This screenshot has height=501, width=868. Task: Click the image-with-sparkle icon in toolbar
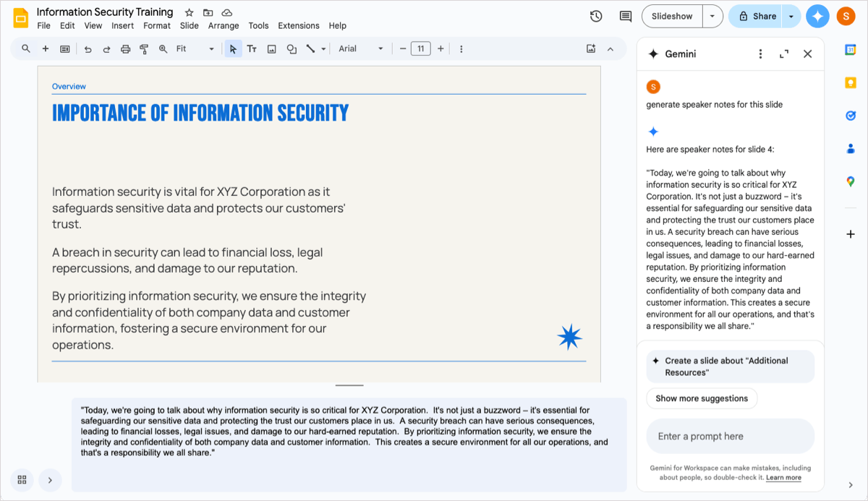coord(591,49)
